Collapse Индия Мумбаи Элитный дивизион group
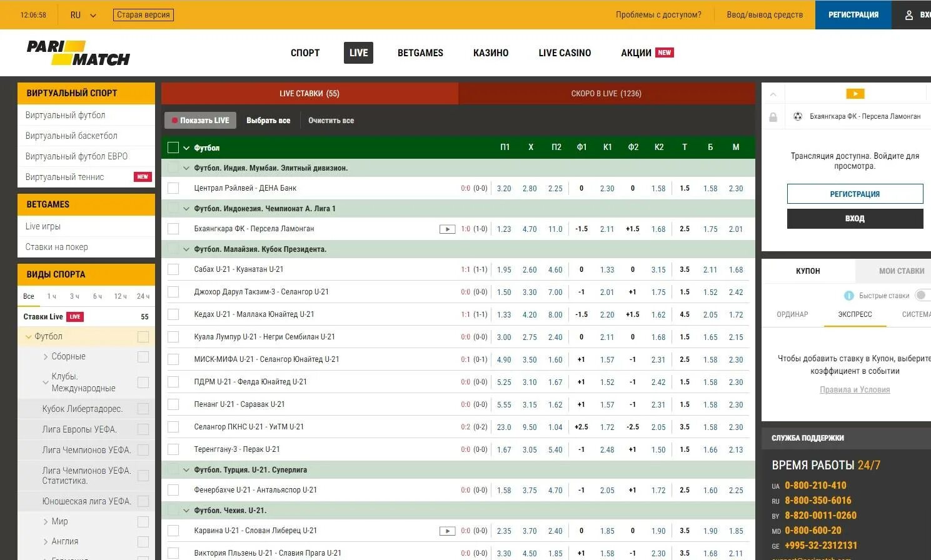Screen dimensions: 931x560 click(x=186, y=168)
